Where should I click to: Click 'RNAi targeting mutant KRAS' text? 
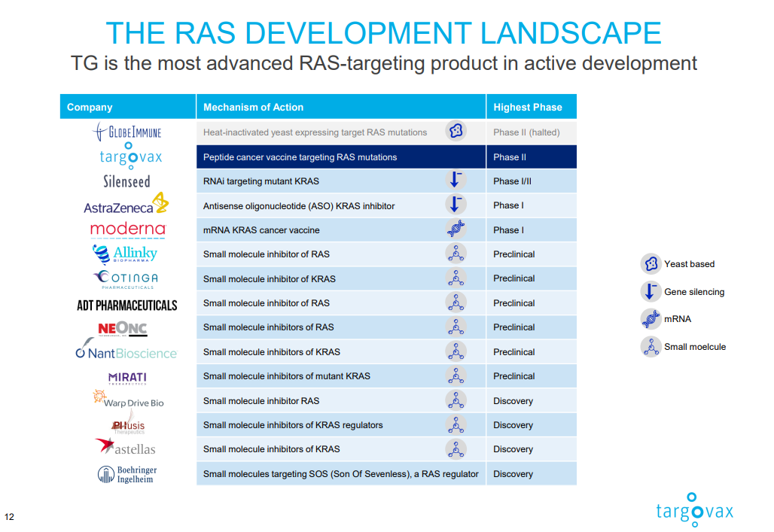pos(261,181)
